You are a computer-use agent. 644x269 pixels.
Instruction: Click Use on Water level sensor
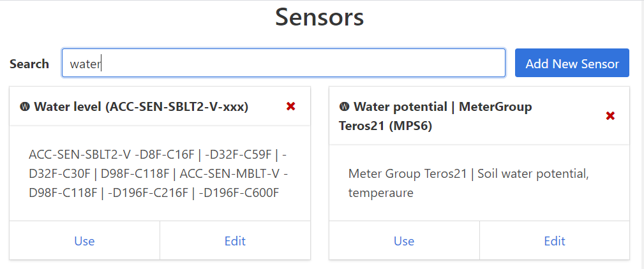84,241
